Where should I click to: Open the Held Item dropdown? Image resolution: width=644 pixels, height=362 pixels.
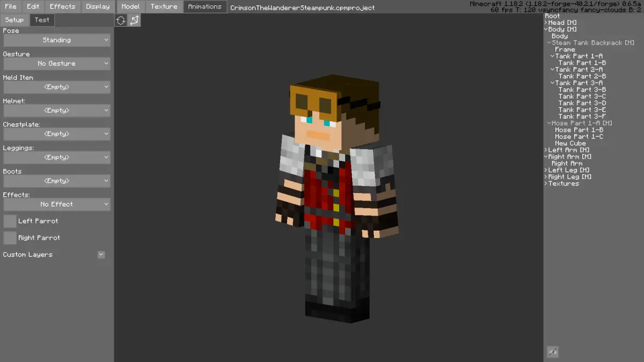pyautogui.click(x=57, y=87)
